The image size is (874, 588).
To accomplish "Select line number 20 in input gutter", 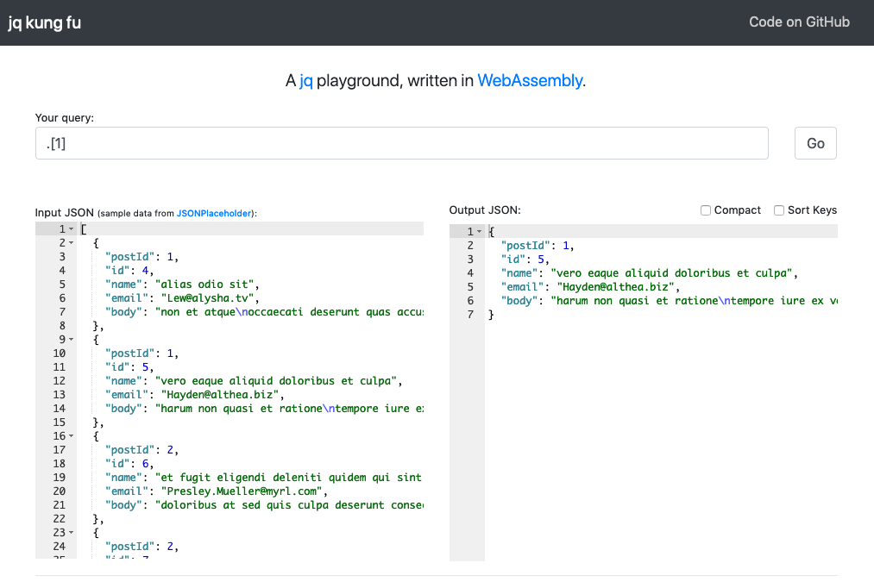I will (60, 491).
